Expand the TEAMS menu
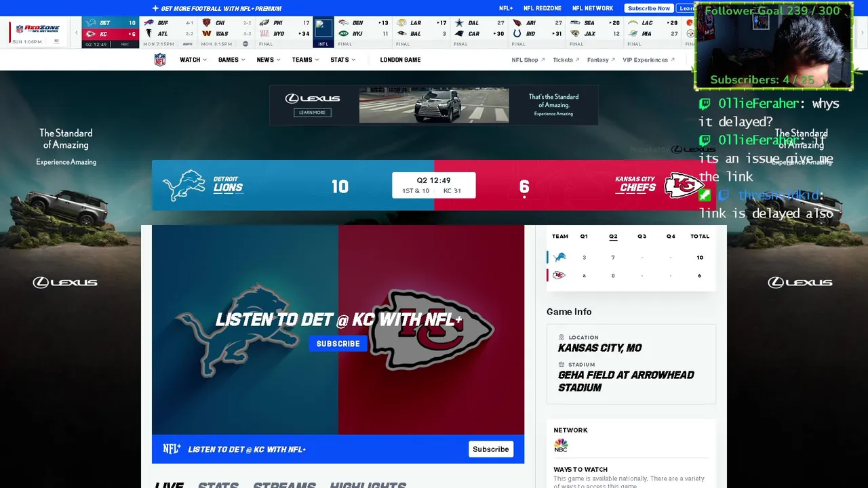 306,60
